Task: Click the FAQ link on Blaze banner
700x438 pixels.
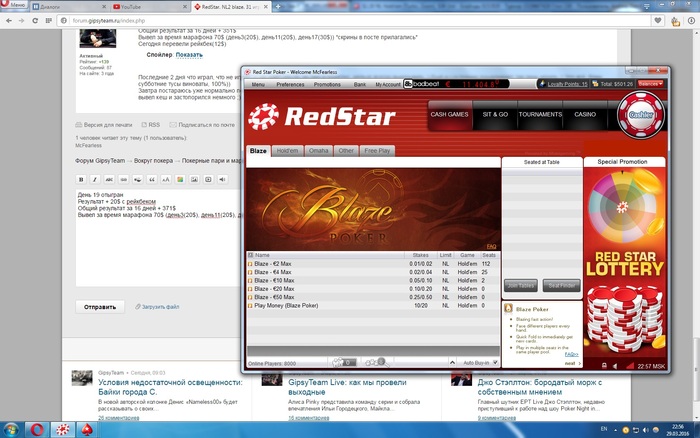Action: (491, 246)
